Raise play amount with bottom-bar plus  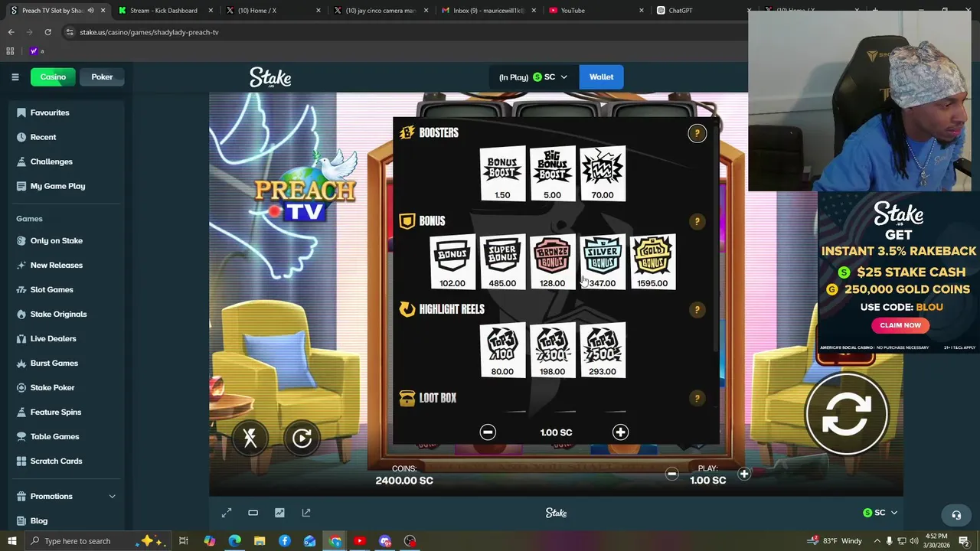click(x=743, y=474)
